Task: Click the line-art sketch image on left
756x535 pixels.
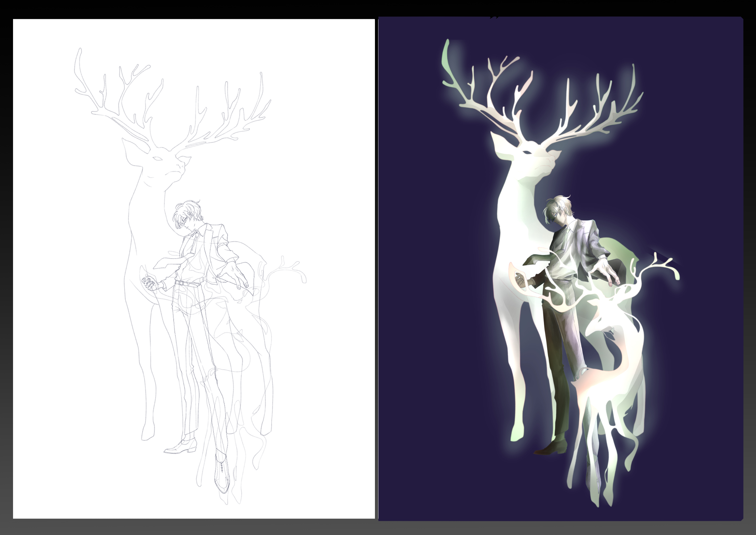Action: [194, 268]
